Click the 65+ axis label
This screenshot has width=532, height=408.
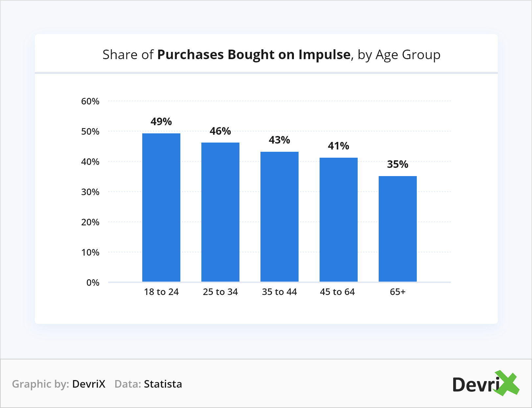coord(397,292)
